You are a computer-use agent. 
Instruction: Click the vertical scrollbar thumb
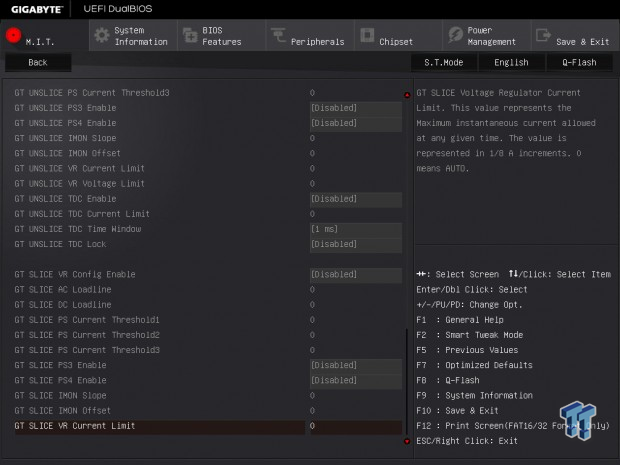pos(407,382)
